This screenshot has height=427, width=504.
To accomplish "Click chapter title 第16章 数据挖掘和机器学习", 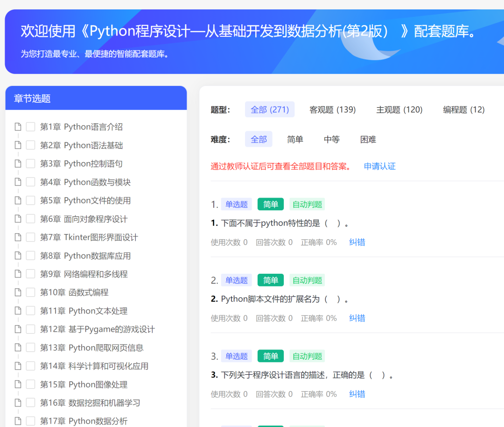I will click(90, 403).
